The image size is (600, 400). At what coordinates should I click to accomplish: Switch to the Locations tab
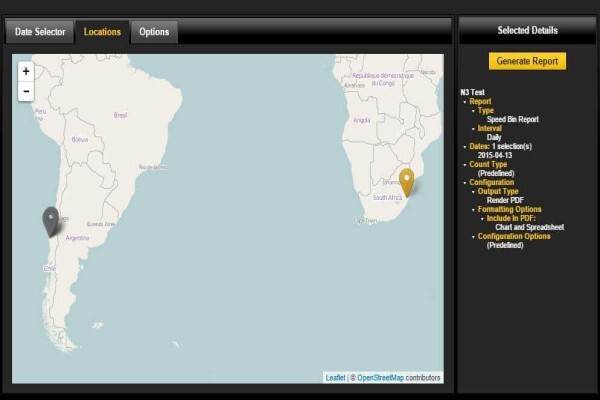tap(102, 32)
